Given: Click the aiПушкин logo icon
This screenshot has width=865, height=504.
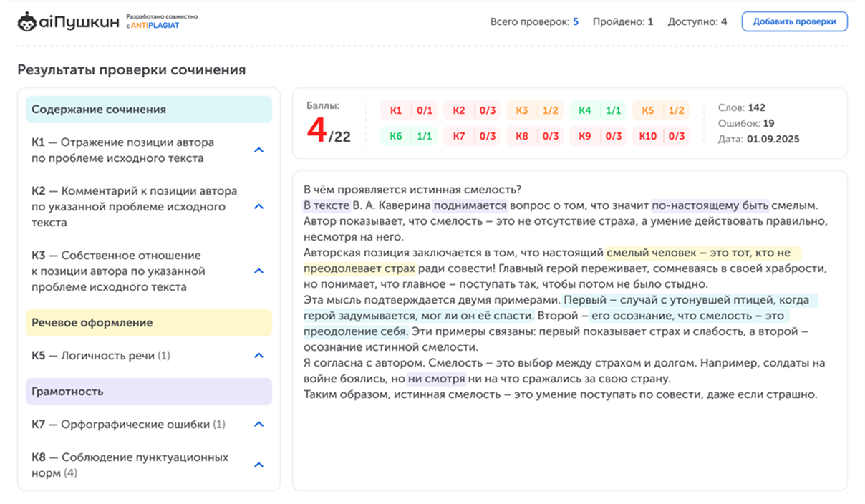Looking at the screenshot, I should (26, 21).
